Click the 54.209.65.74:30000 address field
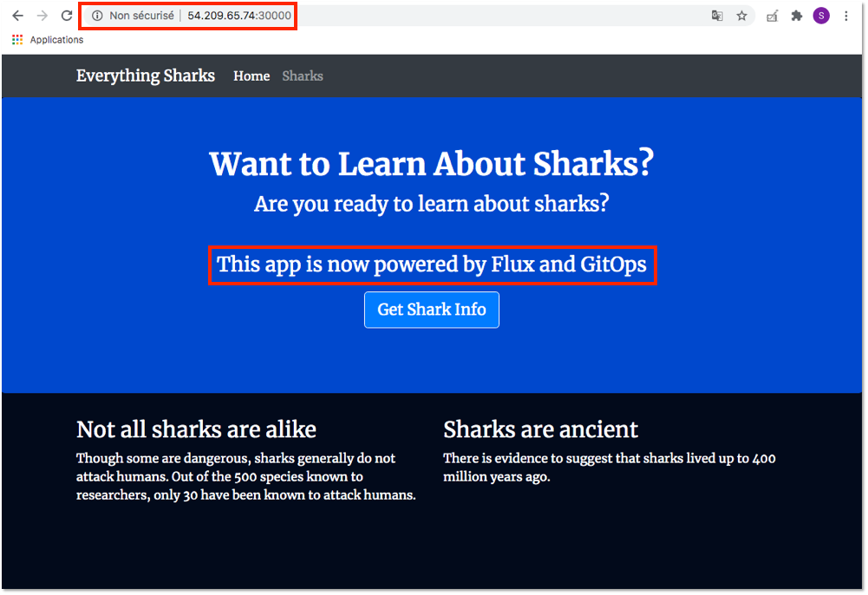 tap(239, 16)
